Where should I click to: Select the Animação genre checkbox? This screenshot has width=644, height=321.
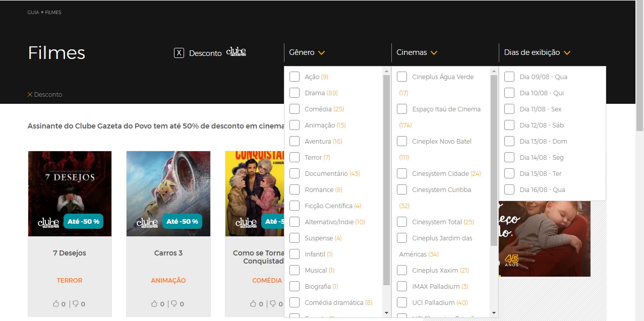tap(295, 125)
